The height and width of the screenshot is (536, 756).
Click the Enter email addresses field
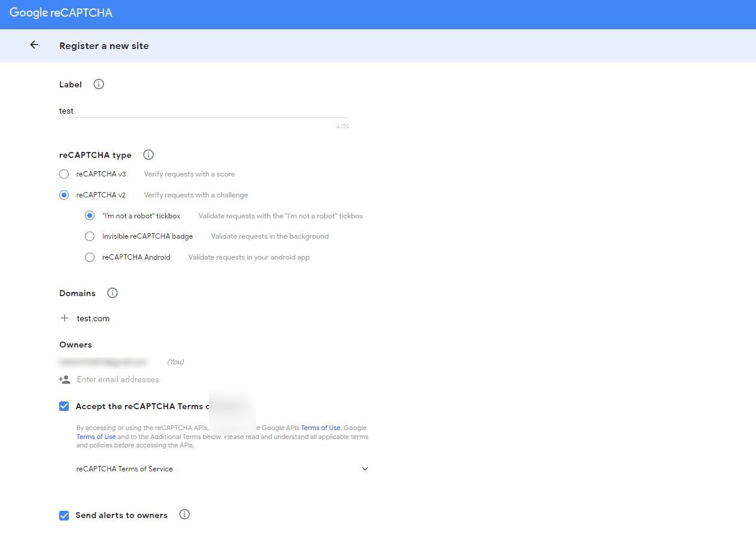coord(118,379)
